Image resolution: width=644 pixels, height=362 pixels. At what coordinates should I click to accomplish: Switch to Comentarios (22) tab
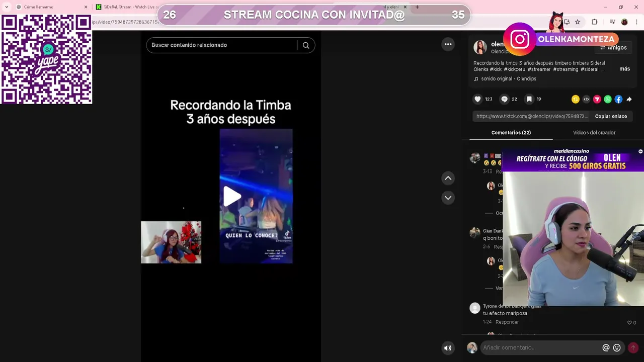(511, 133)
